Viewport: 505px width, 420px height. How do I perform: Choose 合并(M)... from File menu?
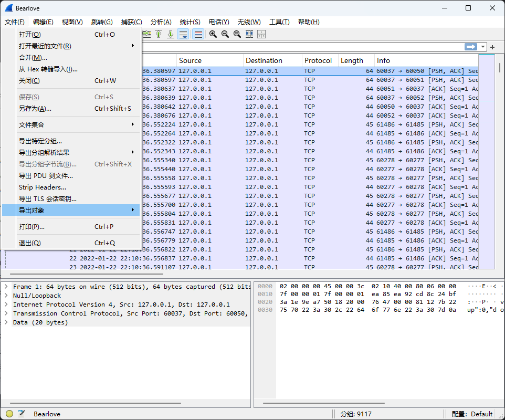[71, 58]
